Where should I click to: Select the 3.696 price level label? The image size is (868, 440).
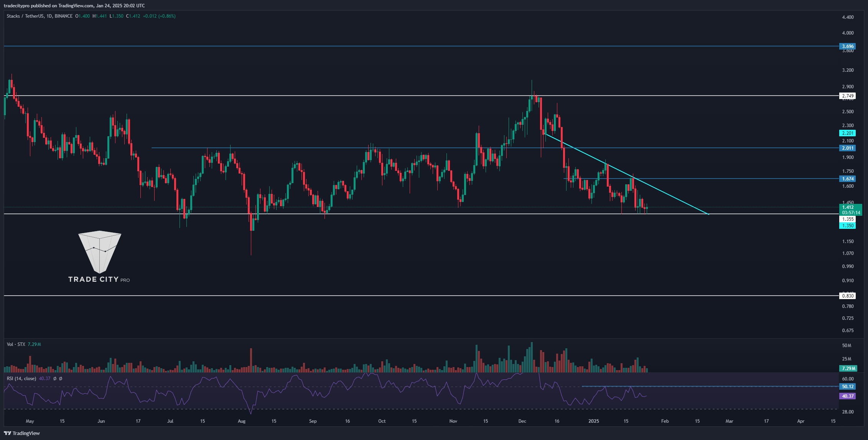coord(847,46)
